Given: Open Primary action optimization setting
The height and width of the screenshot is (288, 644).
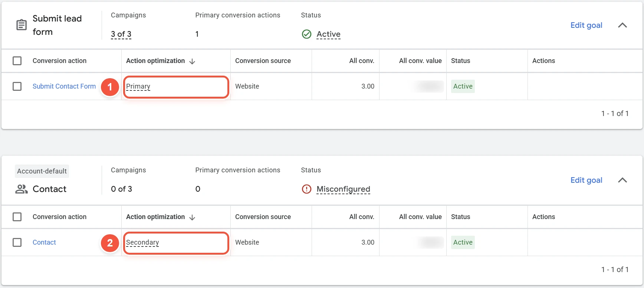Looking at the screenshot, I should 138,86.
